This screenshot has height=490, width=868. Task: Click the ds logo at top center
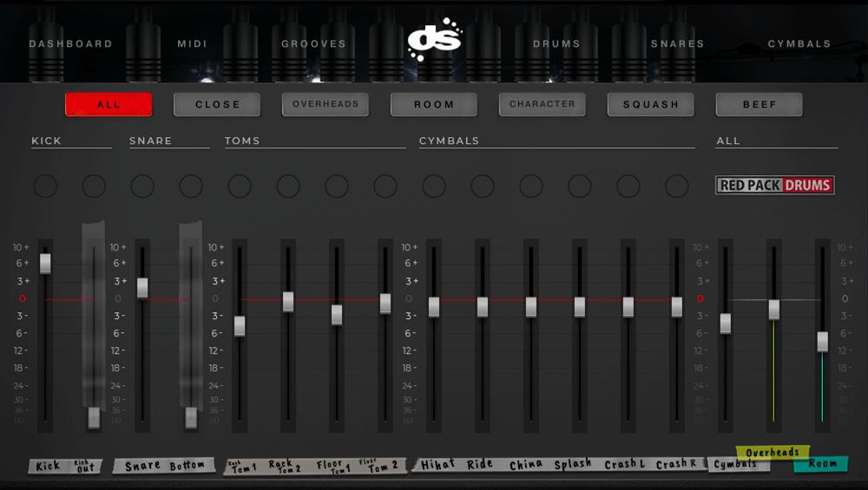point(435,39)
